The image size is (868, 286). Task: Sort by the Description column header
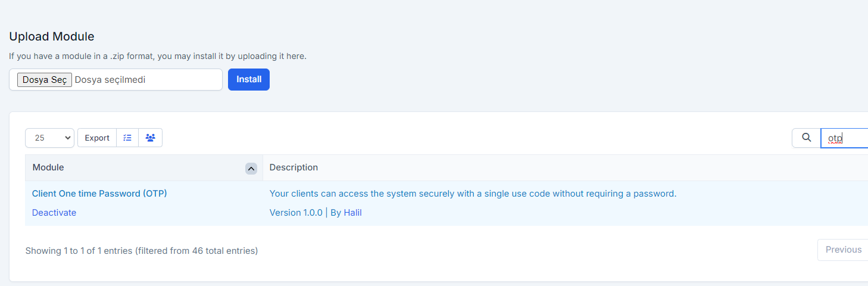[294, 167]
